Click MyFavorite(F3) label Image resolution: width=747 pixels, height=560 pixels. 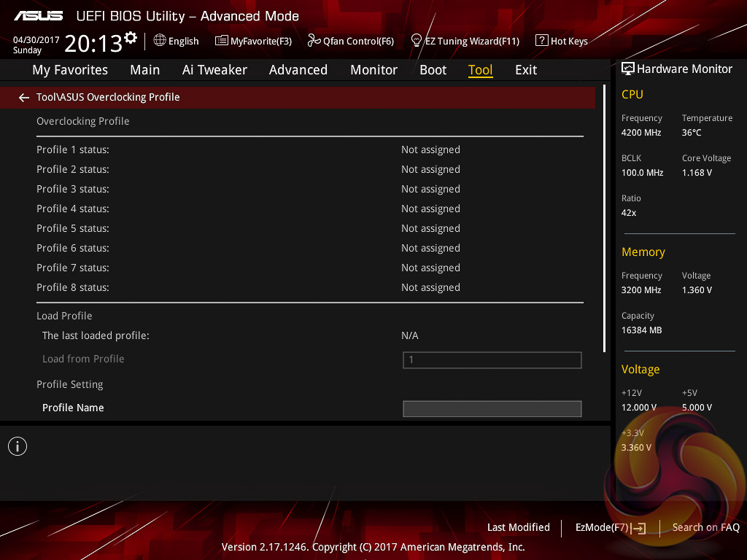261,42
